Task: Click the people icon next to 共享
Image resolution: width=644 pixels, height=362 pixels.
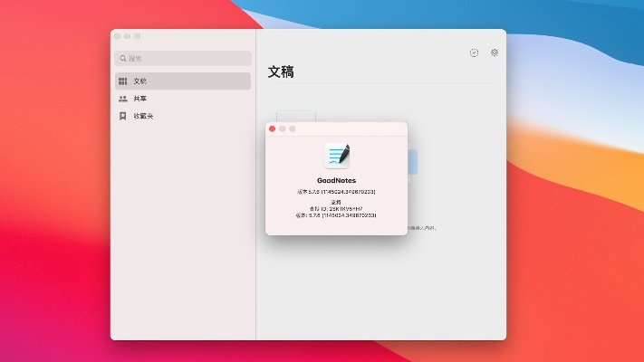Action: [123, 99]
